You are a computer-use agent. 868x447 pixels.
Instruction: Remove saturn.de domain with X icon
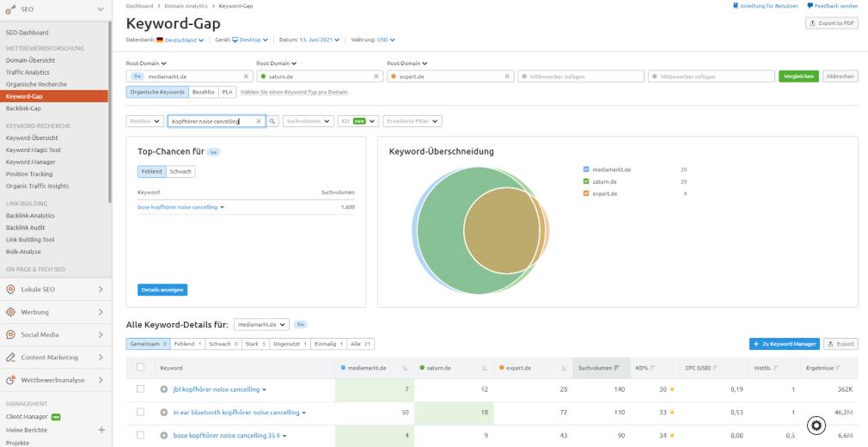376,77
